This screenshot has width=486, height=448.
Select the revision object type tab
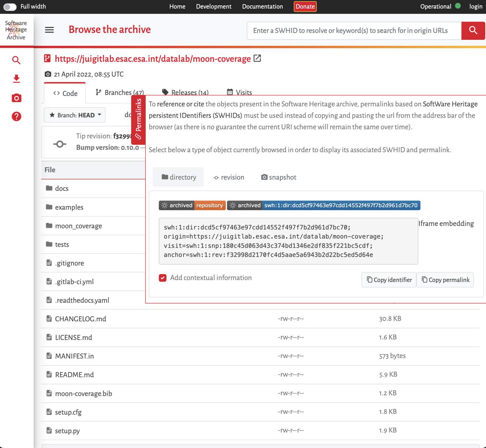229,177
